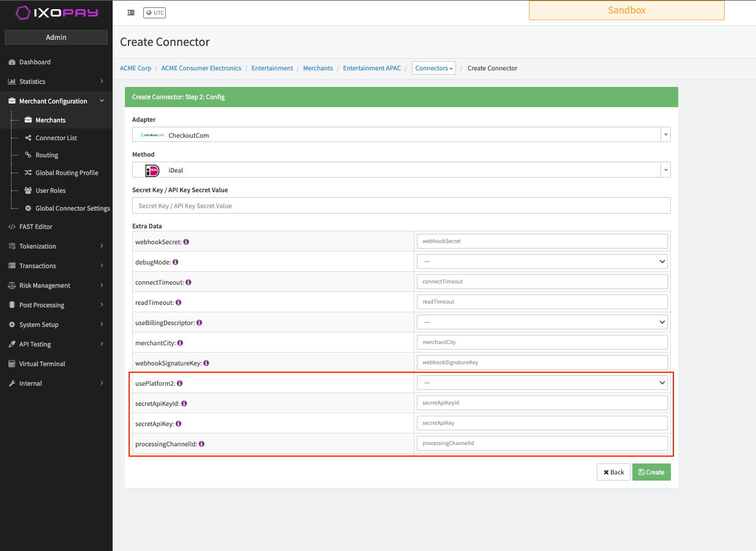Click processingChannelId info icon
Image resolution: width=756 pixels, height=551 pixels.
tap(201, 444)
